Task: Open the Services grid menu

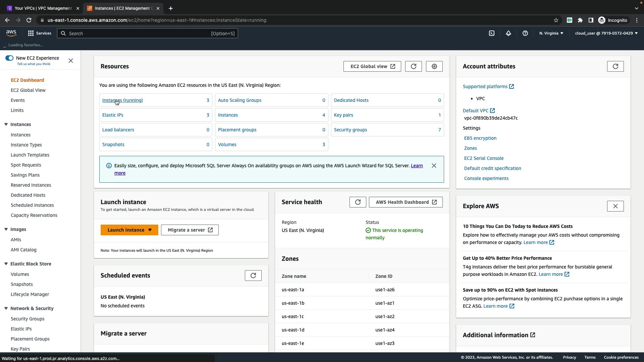Action: tap(40, 33)
